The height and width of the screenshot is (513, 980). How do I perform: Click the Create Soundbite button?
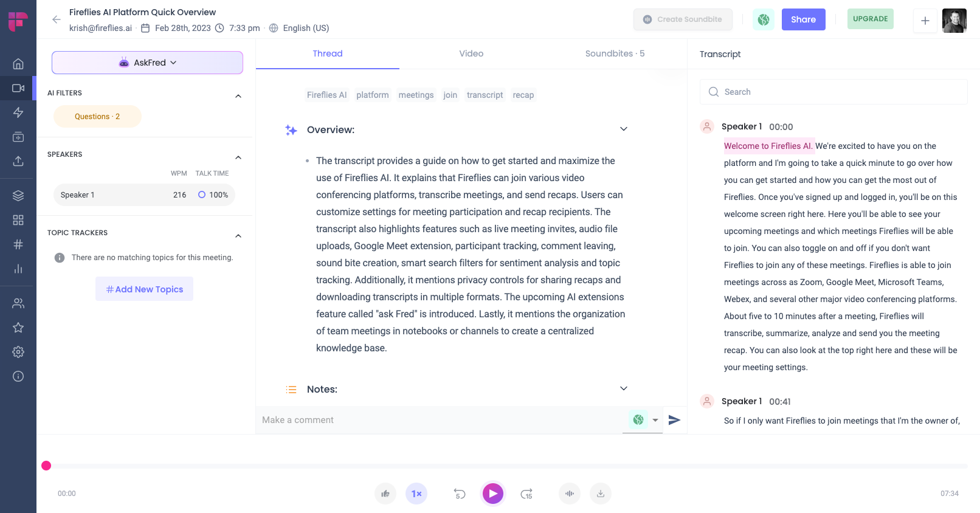[683, 19]
